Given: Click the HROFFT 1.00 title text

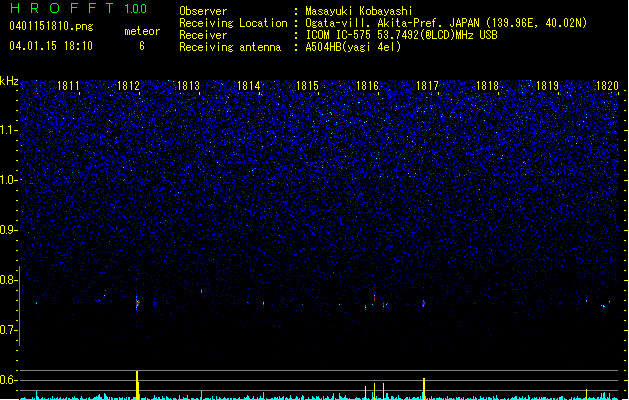Looking at the screenshot, I should 78,8.
